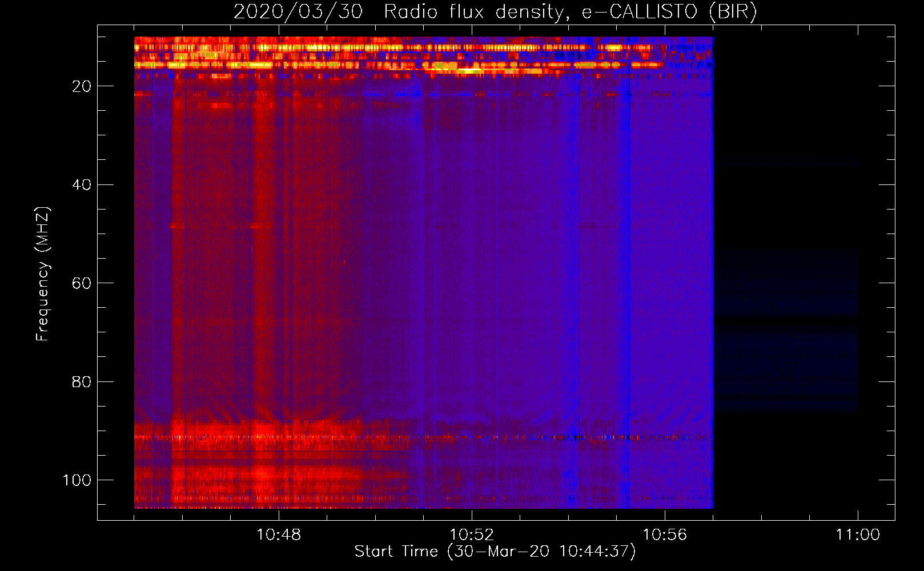Click the 60 MHz frequency tick label

[82, 283]
